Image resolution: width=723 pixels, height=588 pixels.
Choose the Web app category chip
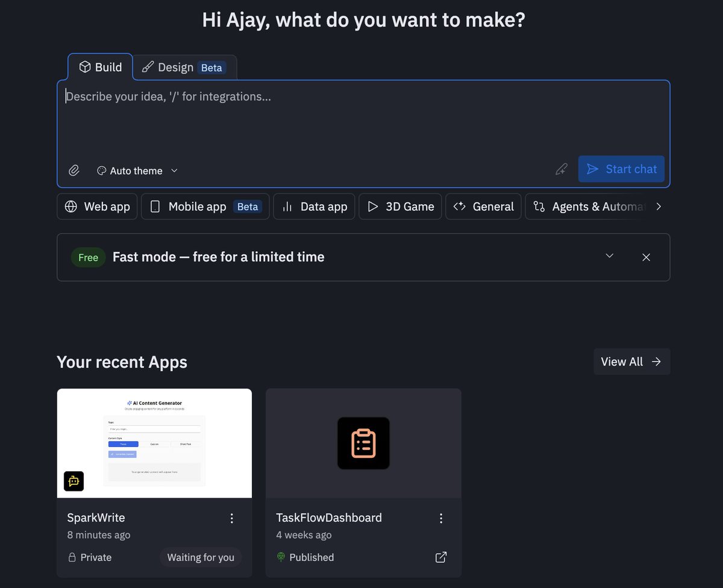coord(96,207)
